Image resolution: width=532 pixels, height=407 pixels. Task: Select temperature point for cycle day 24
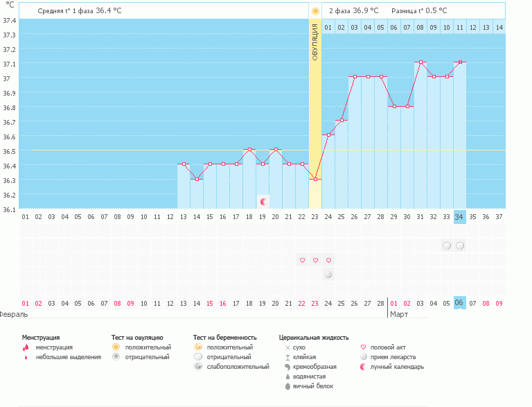tap(328, 135)
